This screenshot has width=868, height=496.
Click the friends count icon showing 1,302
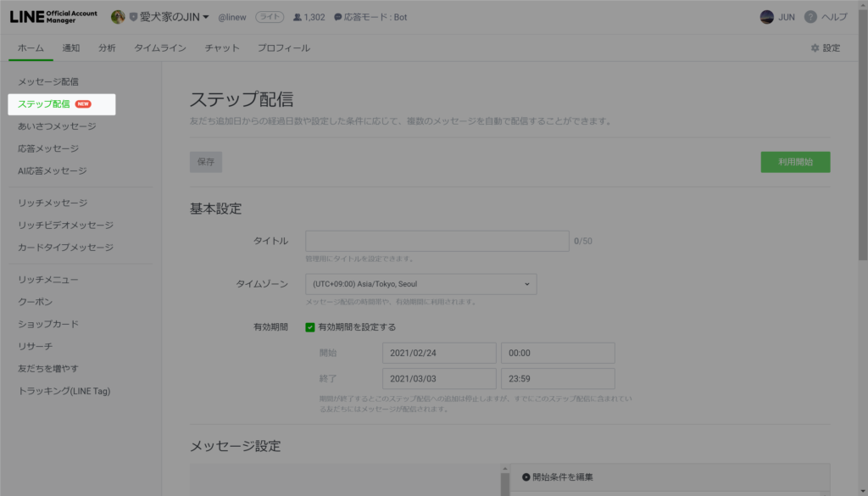298,17
